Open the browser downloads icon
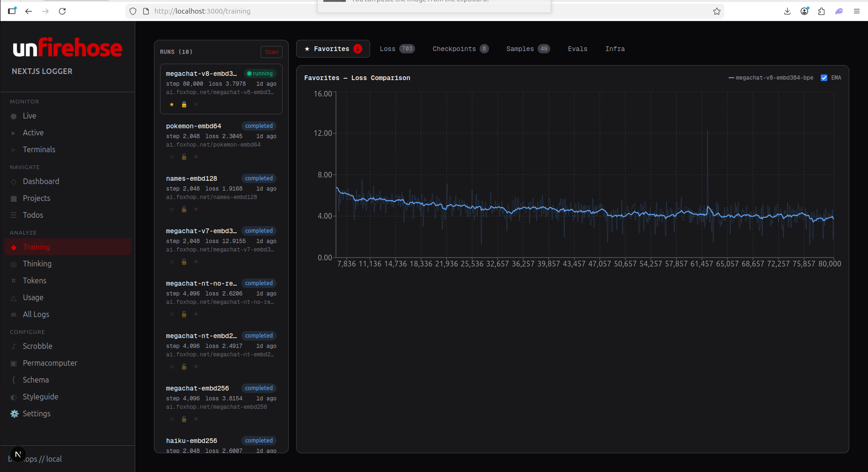This screenshot has width=868, height=472. pos(787,11)
